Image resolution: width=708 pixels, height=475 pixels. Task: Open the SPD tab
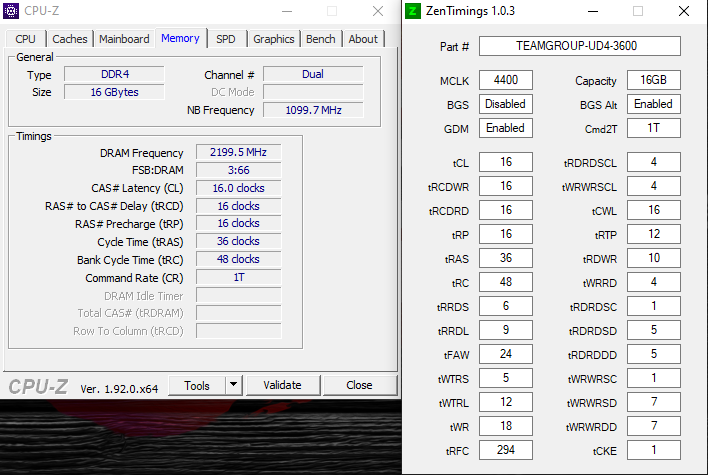(226, 39)
